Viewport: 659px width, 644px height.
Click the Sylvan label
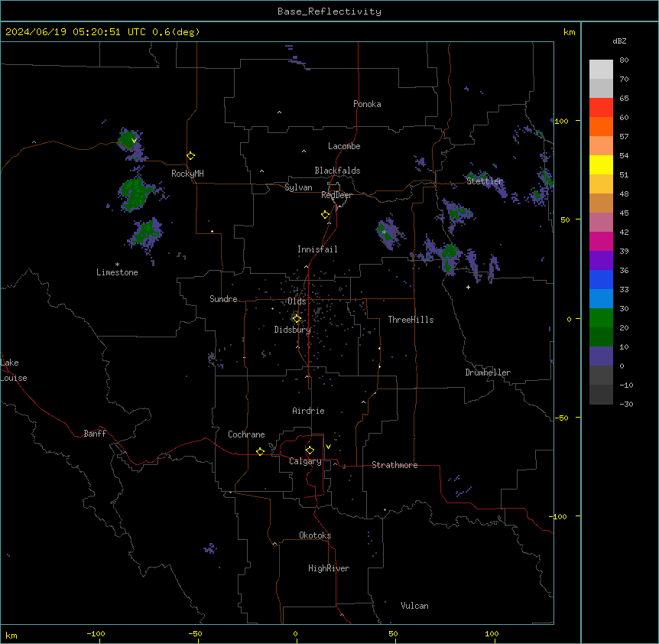(298, 187)
